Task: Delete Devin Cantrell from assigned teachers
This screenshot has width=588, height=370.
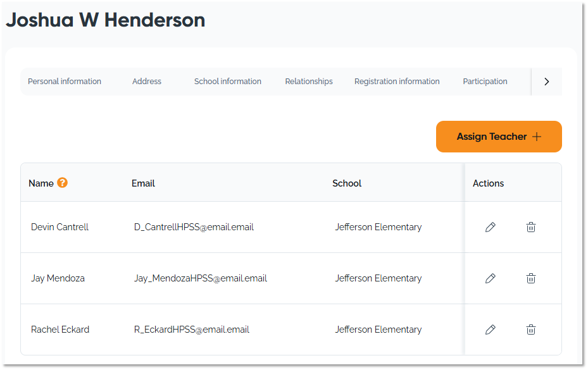Action: tap(531, 227)
